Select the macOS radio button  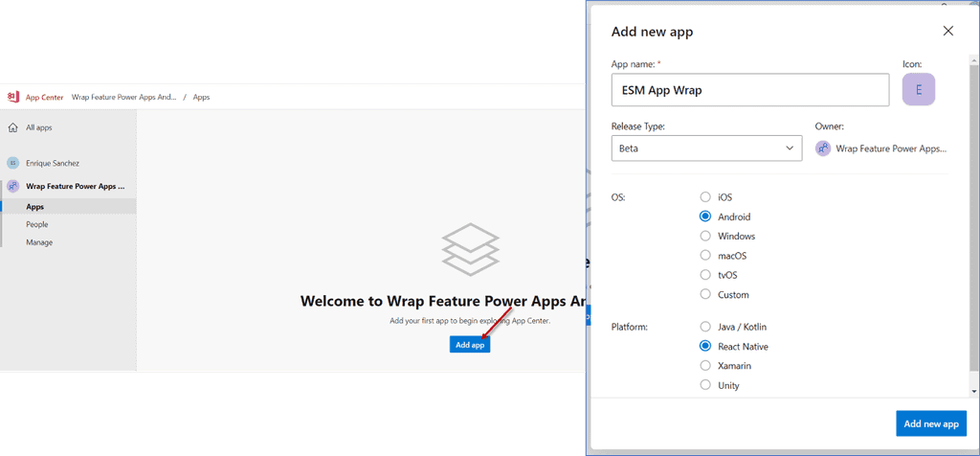[x=705, y=255]
